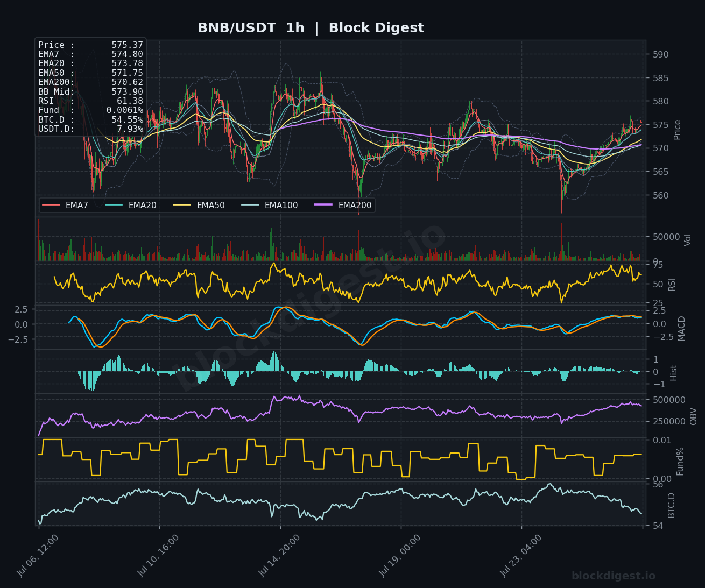Click the blockdigest.io footer link
Screen dimensions: 705x588
(x=614, y=576)
